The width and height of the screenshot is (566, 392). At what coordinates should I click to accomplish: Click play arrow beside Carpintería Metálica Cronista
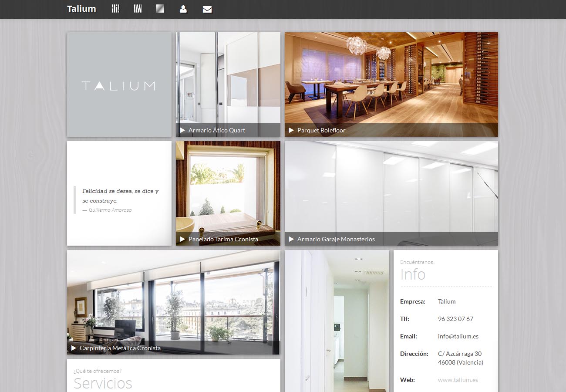coord(74,348)
